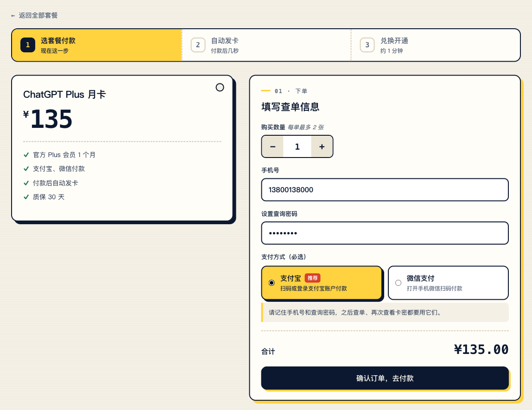Image resolution: width=532 pixels, height=410 pixels.
Task: Click the total ¥135.00 amount
Action: point(481,349)
